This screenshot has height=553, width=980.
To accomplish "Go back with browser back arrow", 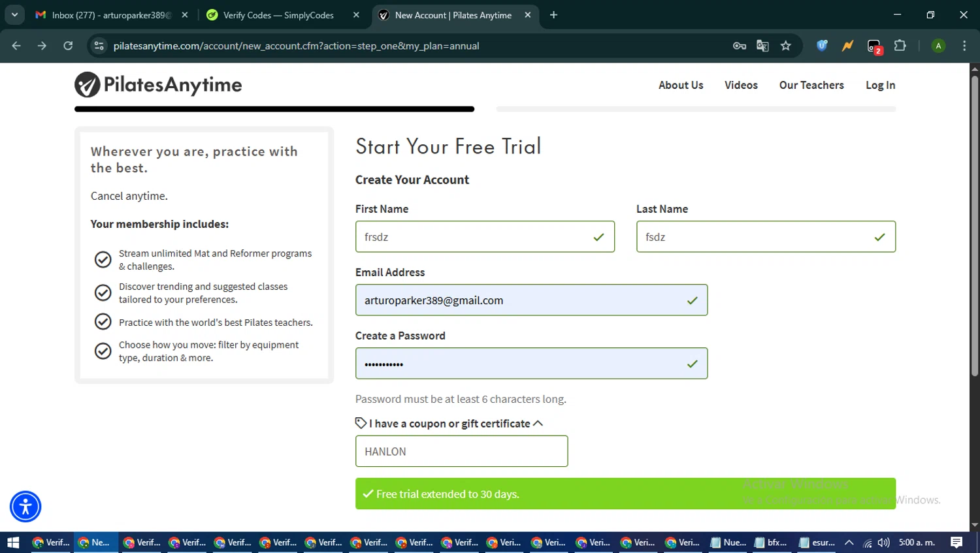I will tap(16, 46).
